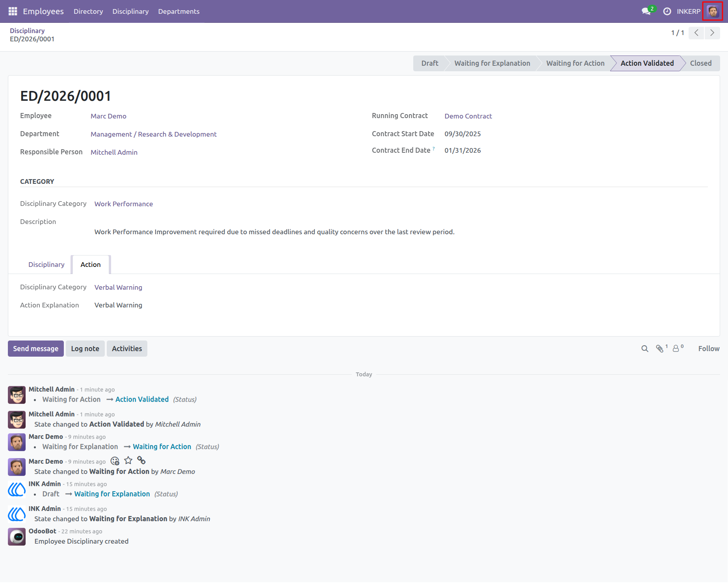Click Disciplinary breadcrumb link
Screen dimensions: 728x583
(27, 31)
